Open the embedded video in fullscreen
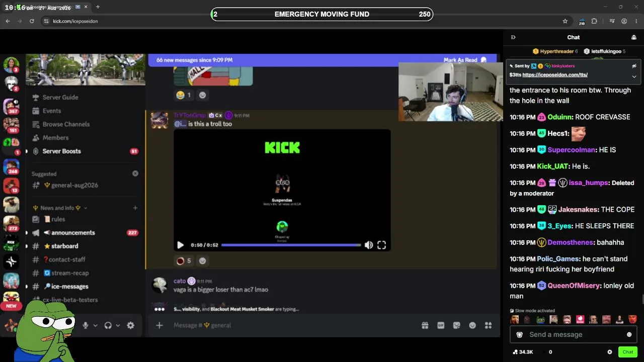This screenshot has width=644, height=362. point(382,245)
